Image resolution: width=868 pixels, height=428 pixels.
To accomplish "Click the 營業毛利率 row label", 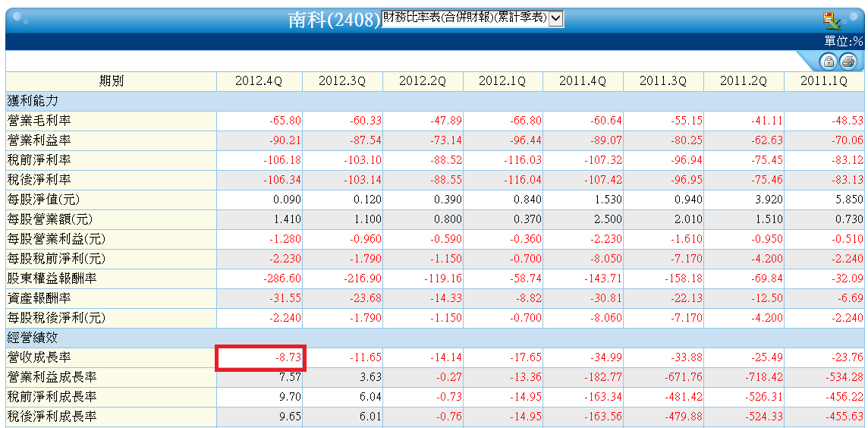I will pyautogui.click(x=39, y=121).
